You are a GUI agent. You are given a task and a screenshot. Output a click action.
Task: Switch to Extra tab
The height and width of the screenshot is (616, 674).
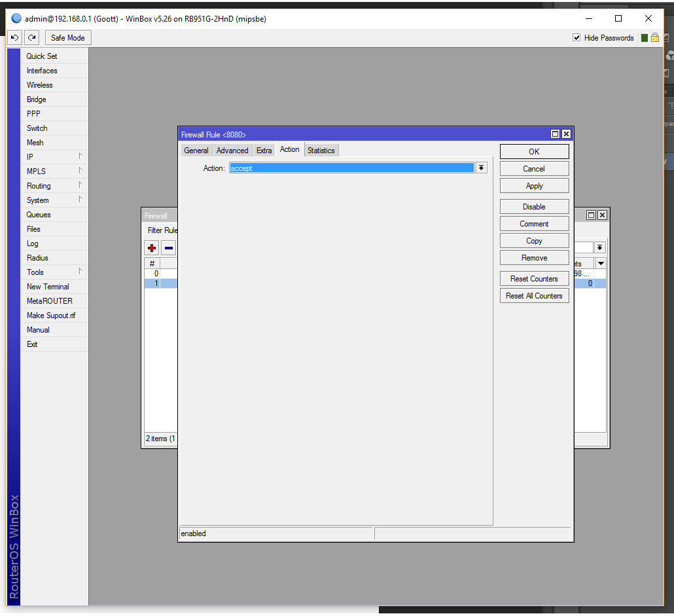[264, 151]
